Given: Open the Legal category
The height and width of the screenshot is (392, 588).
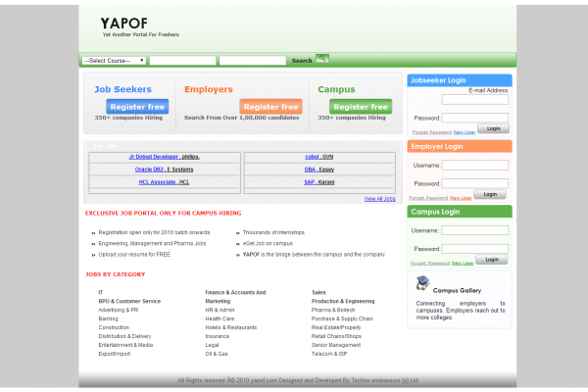Looking at the screenshot, I should click(x=212, y=345).
